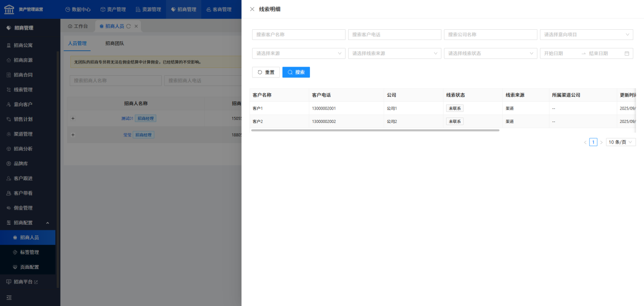The width and height of the screenshot is (644, 306).
Task: Collapse the sidebar with bottom menu icon
Action: (x=9, y=297)
